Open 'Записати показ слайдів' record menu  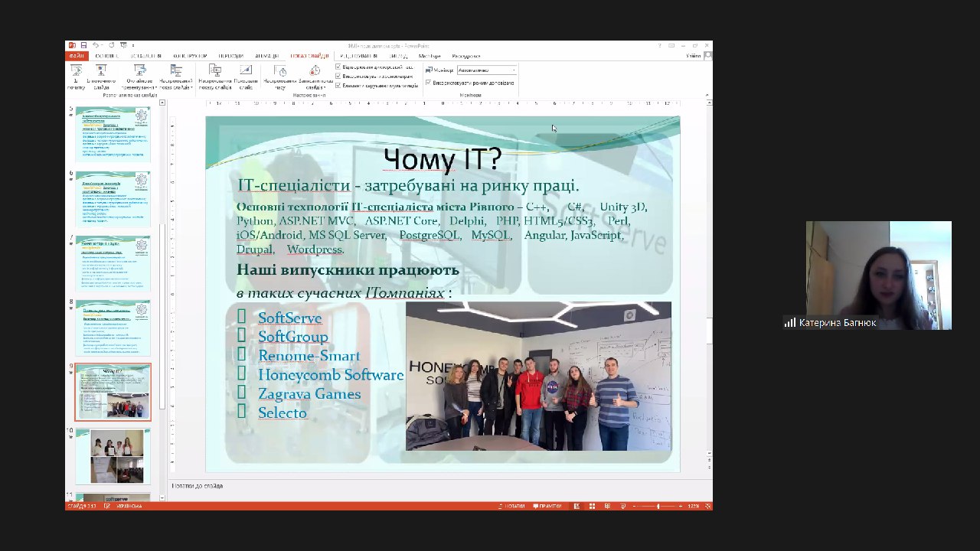pos(315,77)
